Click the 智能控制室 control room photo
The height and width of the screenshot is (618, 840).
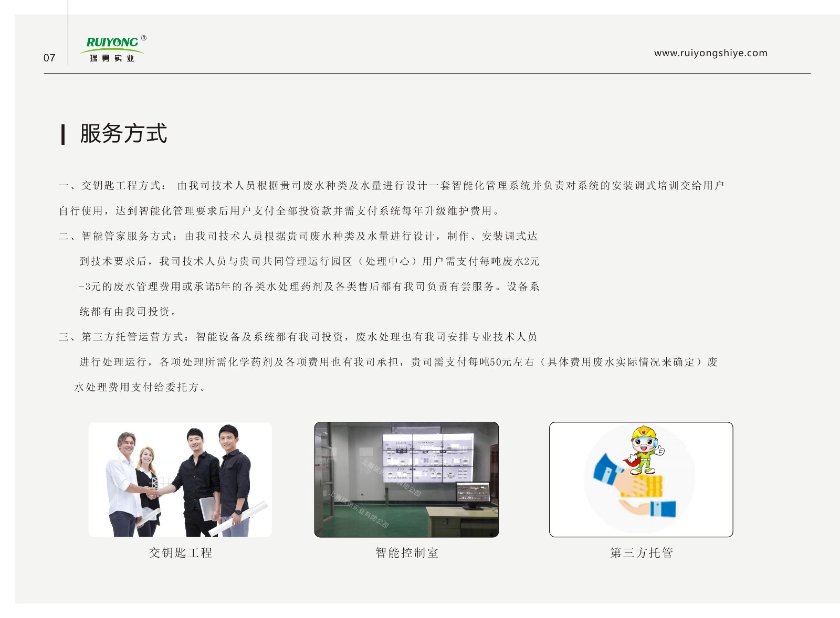click(x=406, y=480)
